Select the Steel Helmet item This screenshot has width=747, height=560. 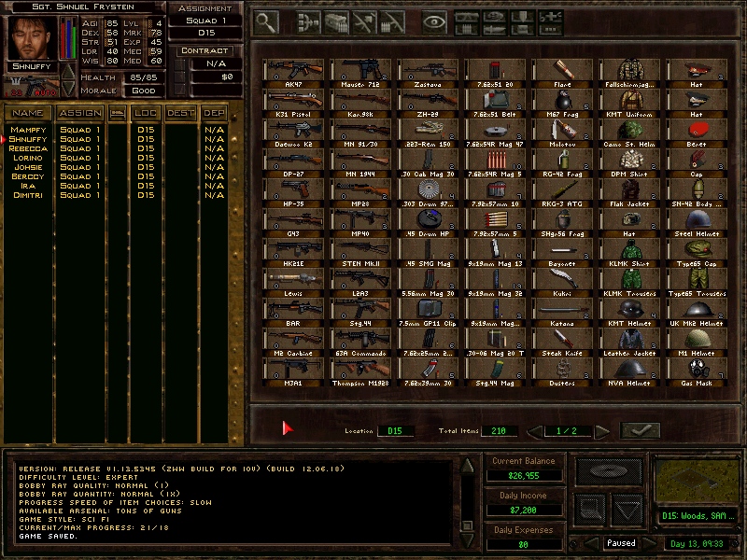(x=697, y=223)
